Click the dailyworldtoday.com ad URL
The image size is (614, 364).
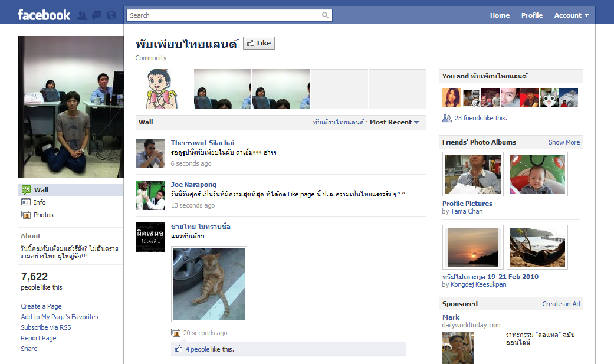(x=471, y=325)
